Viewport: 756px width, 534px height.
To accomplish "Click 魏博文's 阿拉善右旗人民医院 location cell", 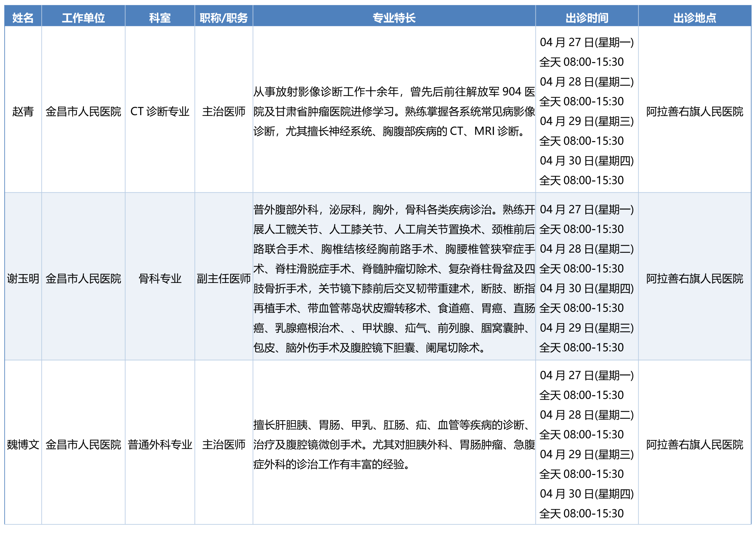I will coord(694,445).
